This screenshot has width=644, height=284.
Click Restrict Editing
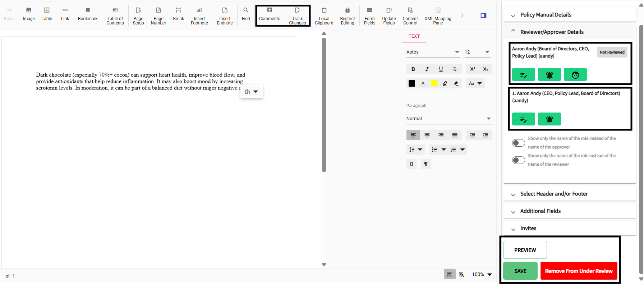click(x=348, y=16)
